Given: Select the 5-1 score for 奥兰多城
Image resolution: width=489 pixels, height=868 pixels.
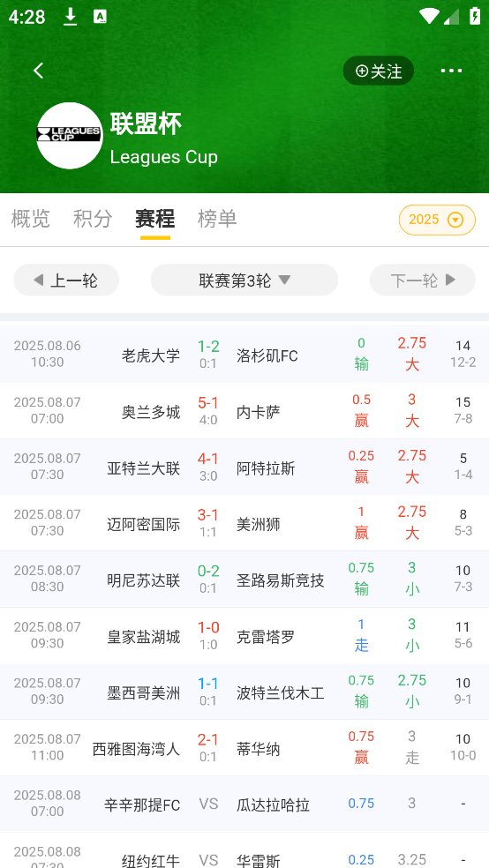Looking at the screenshot, I should (x=208, y=403).
